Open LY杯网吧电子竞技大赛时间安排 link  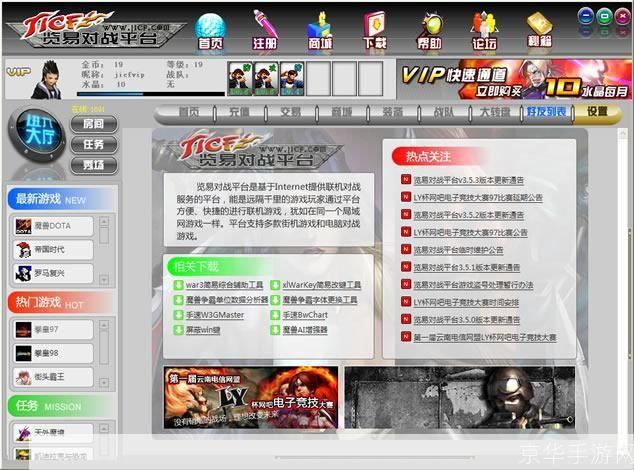(466, 302)
